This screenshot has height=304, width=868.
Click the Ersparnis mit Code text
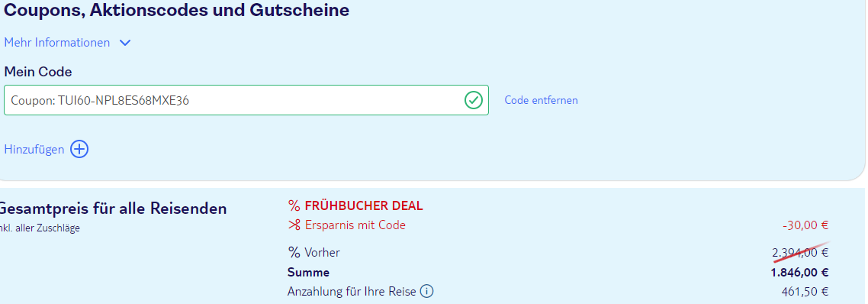[x=355, y=225]
